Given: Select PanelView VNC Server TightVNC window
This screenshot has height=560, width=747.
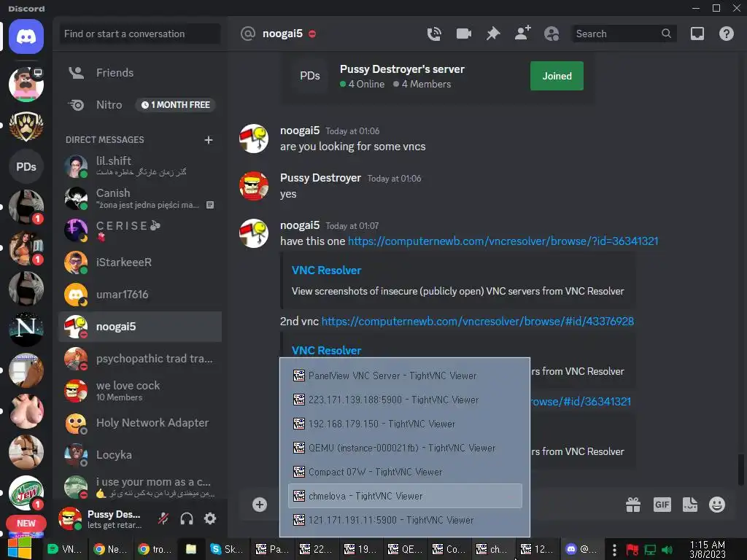Looking at the screenshot, I should tap(405, 376).
